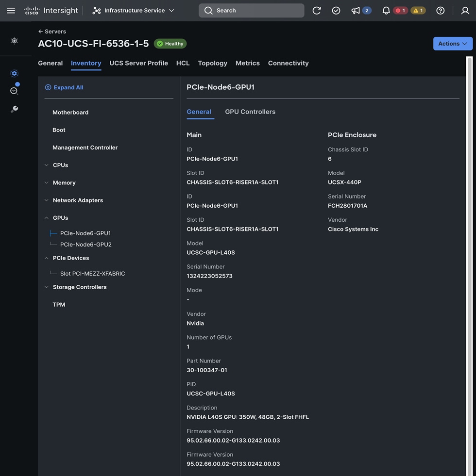This screenshot has width=476, height=476.
Task: Select Boot in inventory tree
Action: pos(59,130)
